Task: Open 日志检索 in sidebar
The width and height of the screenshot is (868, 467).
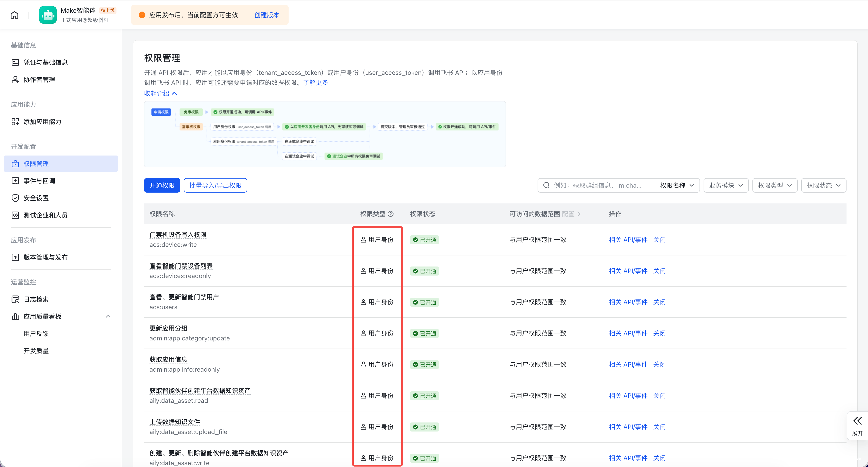Action: pos(36,299)
